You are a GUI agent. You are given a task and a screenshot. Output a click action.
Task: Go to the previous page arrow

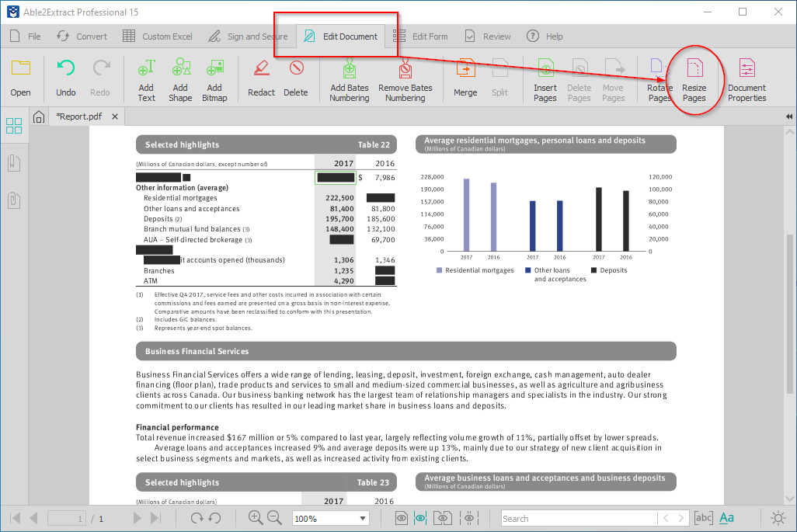tap(33, 518)
